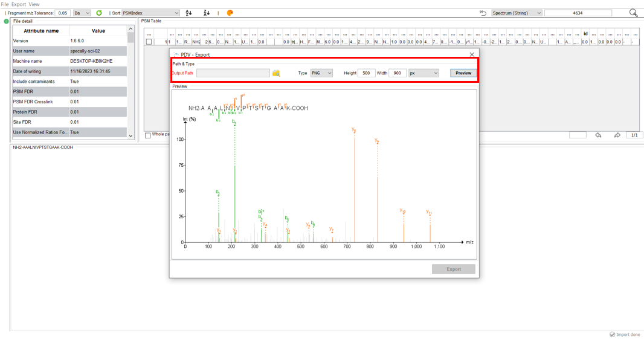Click the green File detail collapse icon
Viewport: 644px width, 339px height.
(6, 21)
